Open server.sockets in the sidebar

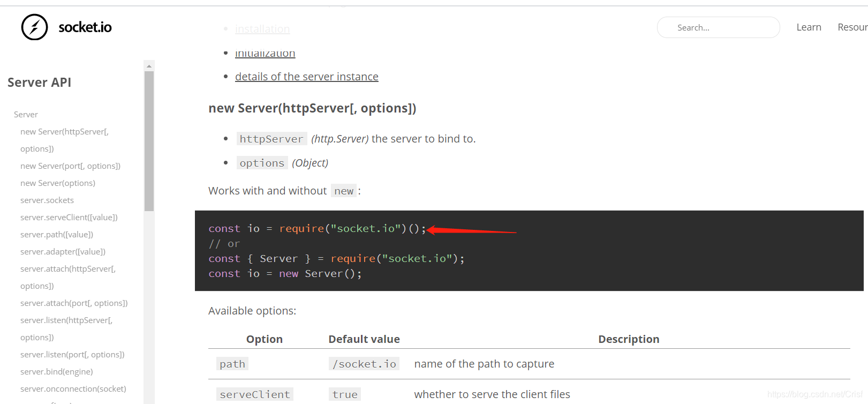pos(47,200)
